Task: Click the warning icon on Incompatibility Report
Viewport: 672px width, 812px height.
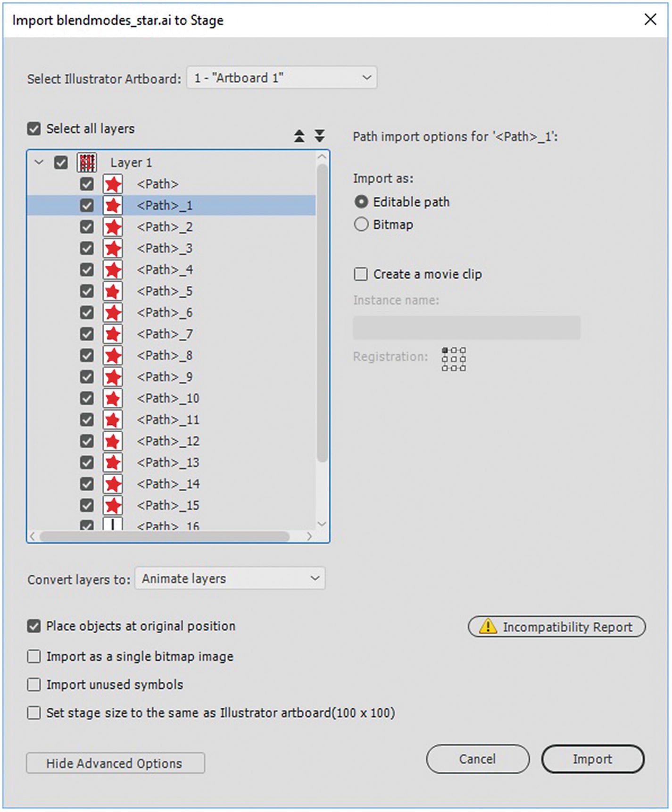Action: click(488, 627)
